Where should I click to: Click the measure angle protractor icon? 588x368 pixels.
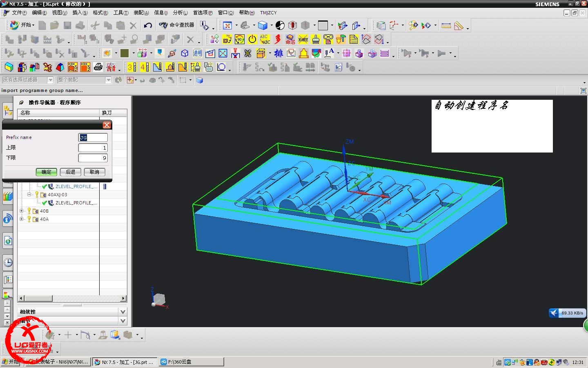coord(459,25)
